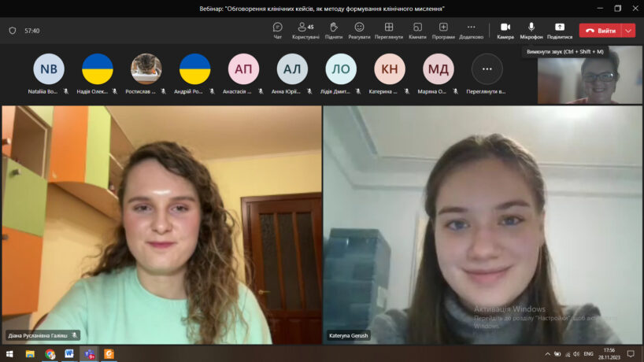This screenshot has width=644, height=362.
Task: Click the view all participants button (Переглянути в...)
Action: pyautogui.click(x=487, y=69)
